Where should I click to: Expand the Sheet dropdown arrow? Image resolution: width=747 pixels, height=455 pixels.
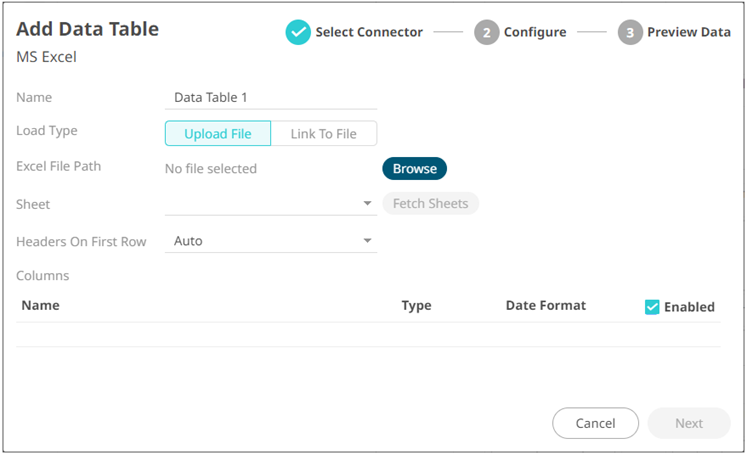point(367,204)
